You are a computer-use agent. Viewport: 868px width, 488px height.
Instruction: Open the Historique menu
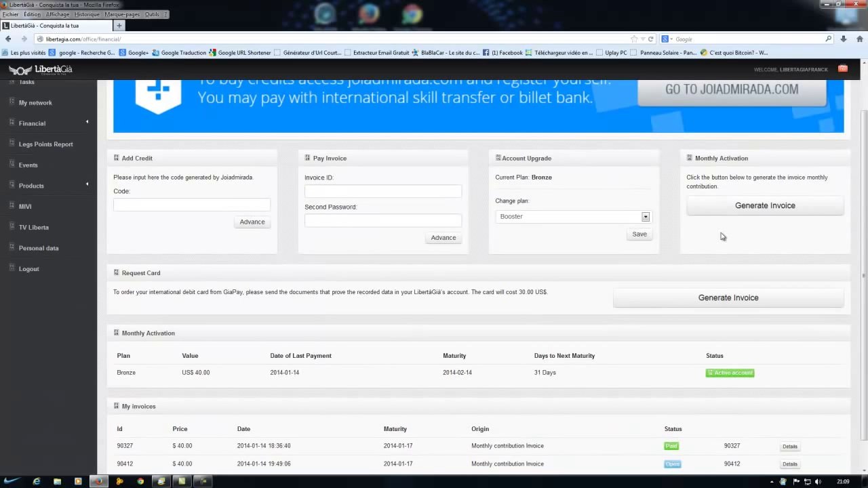(87, 14)
